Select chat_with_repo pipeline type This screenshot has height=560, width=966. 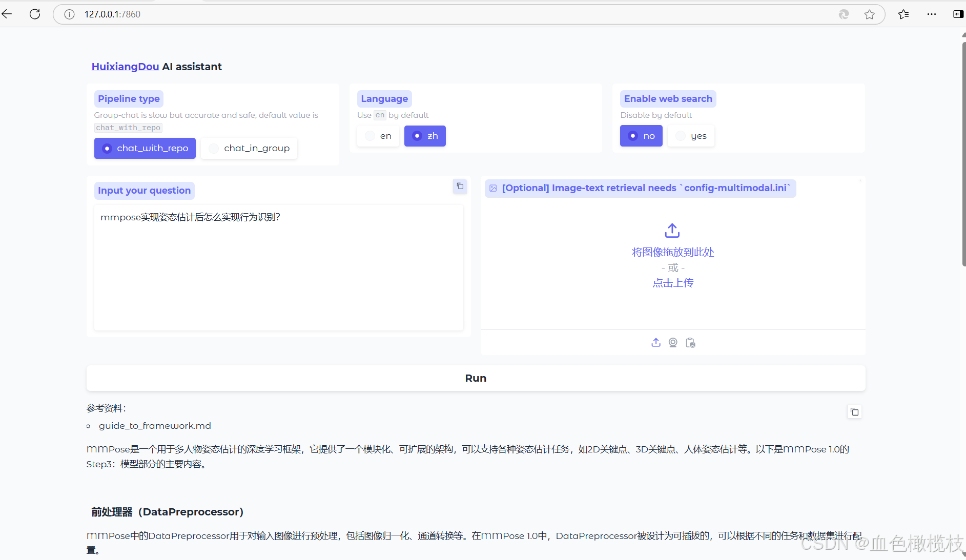pos(145,148)
